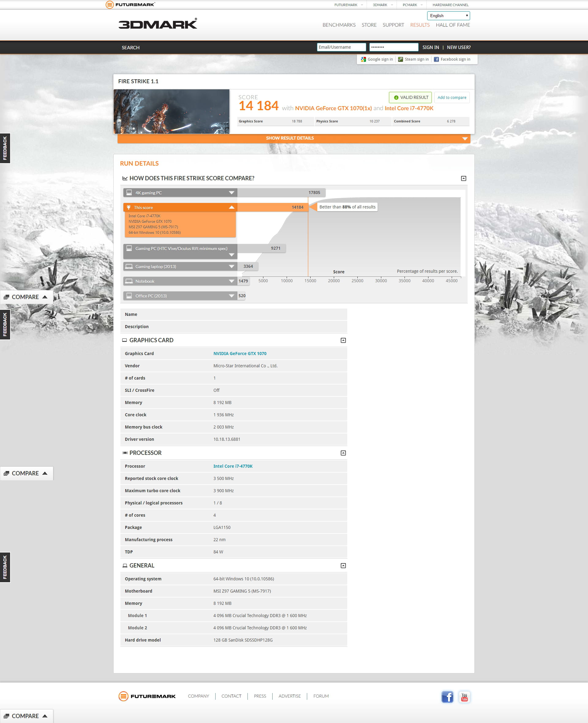588x723 pixels.
Task: Expand the Gaming laptop (2013) entry arrow
Action: (x=232, y=266)
